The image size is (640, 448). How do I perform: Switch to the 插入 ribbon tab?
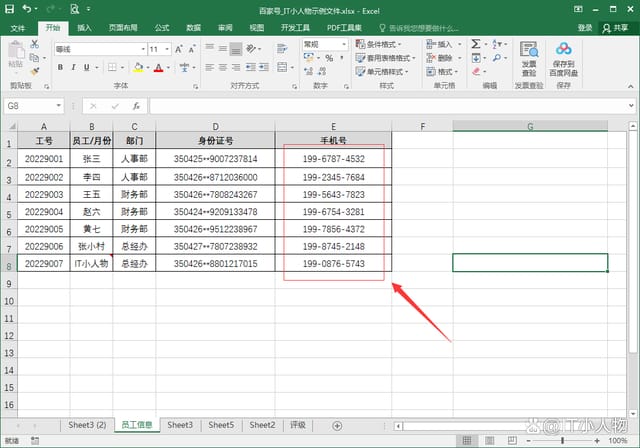(85, 28)
